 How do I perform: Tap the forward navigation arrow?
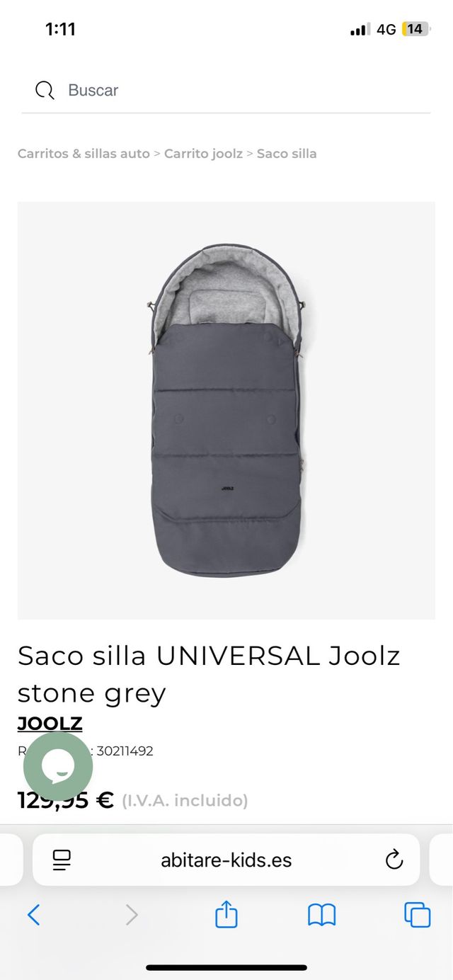[132, 915]
